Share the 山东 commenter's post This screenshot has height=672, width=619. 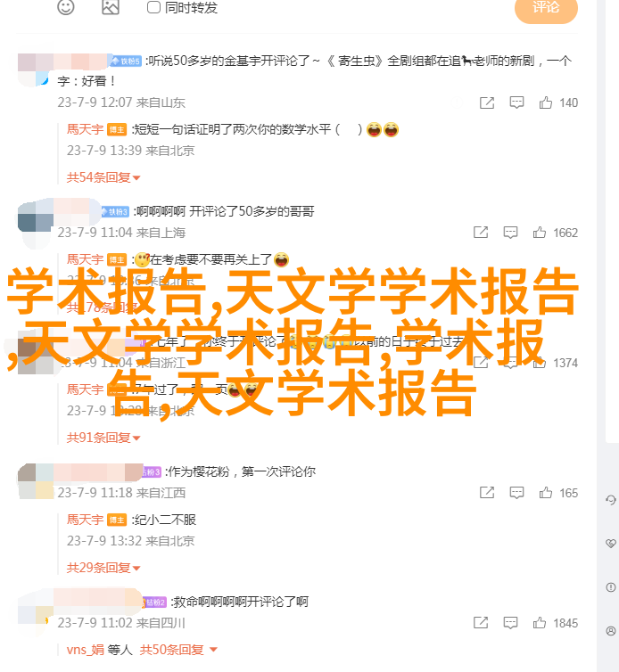pyautogui.click(x=487, y=102)
